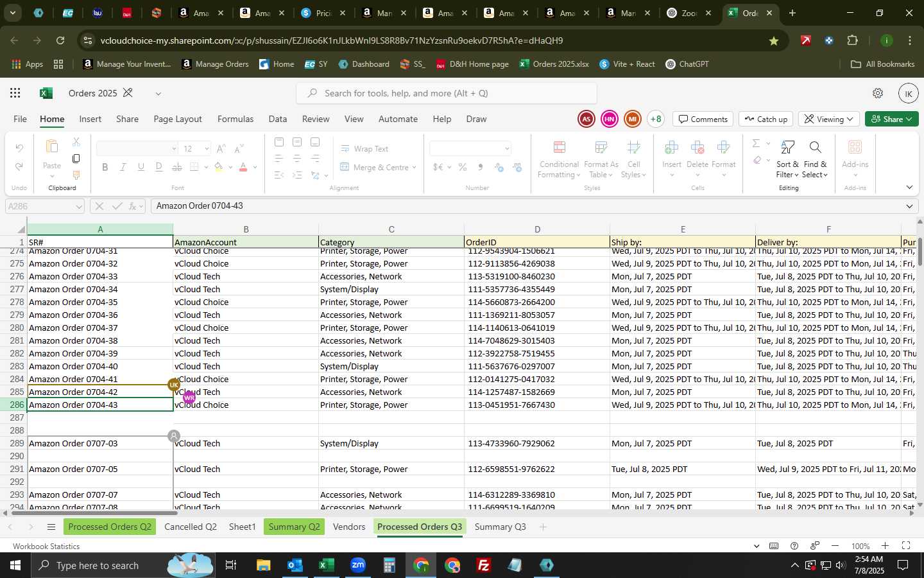Bookmark page with the star icon
This screenshot has height=578, width=924.
pos(774,40)
